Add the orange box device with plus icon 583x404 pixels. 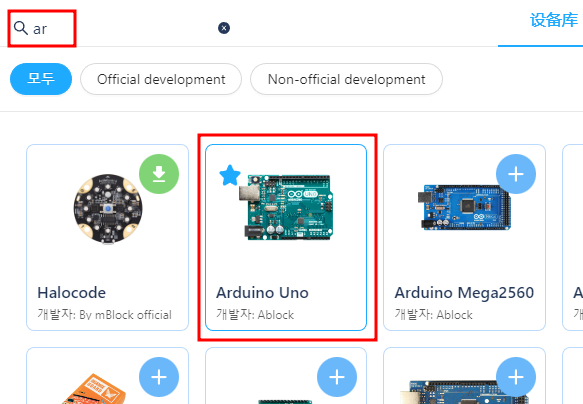pyautogui.click(x=159, y=377)
